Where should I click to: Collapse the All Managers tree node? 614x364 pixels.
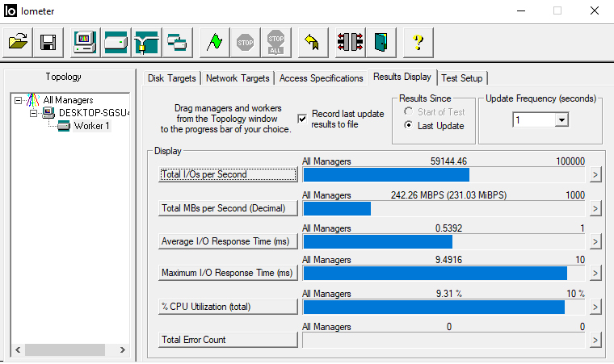(19, 100)
